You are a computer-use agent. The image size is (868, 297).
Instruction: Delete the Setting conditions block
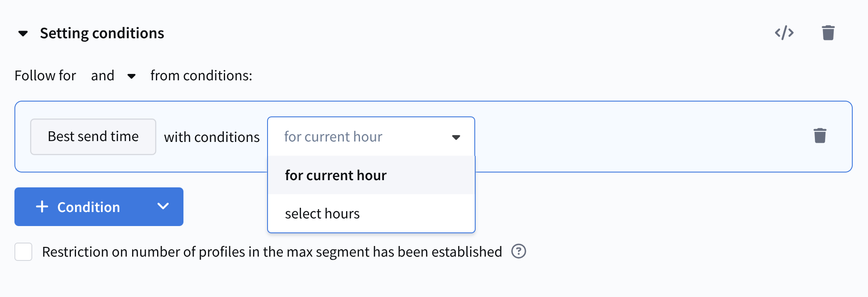click(828, 33)
